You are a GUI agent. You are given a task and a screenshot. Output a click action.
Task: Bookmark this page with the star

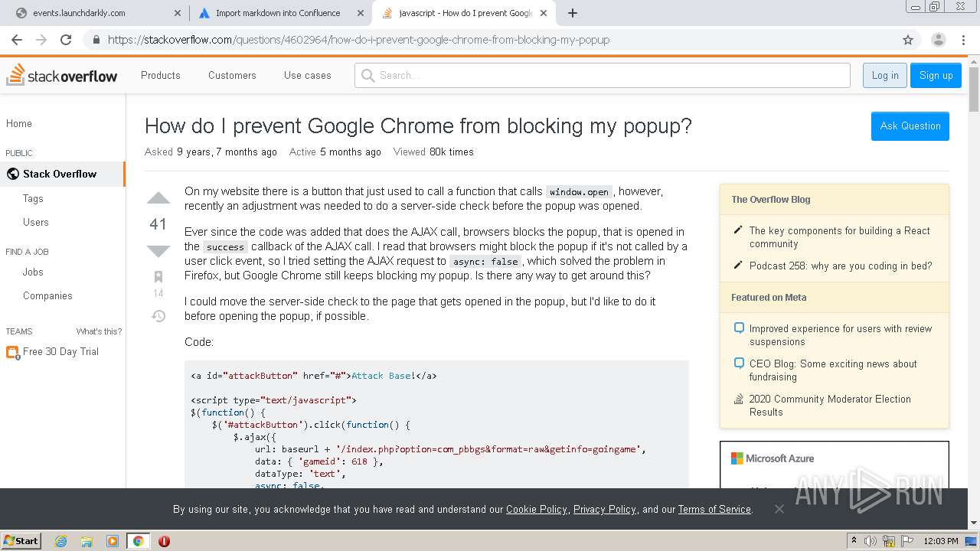(908, 40)
